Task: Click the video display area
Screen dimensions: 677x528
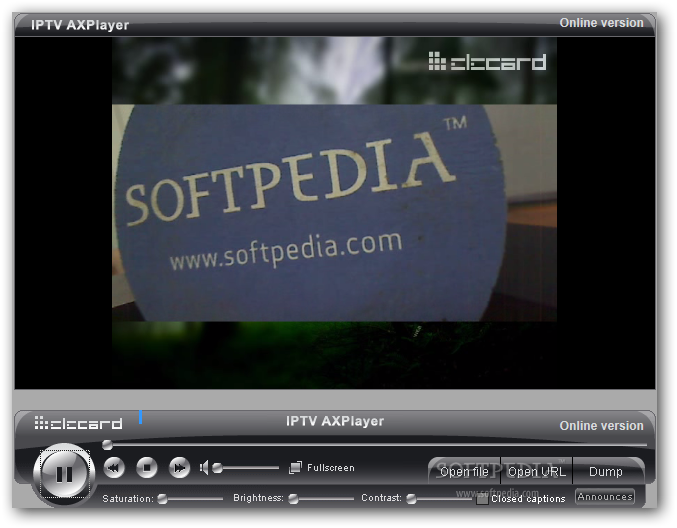Action: coord(335,213)
